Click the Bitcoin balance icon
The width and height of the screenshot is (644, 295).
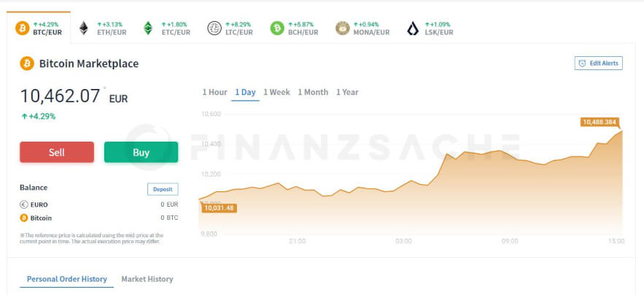(24, 218)
